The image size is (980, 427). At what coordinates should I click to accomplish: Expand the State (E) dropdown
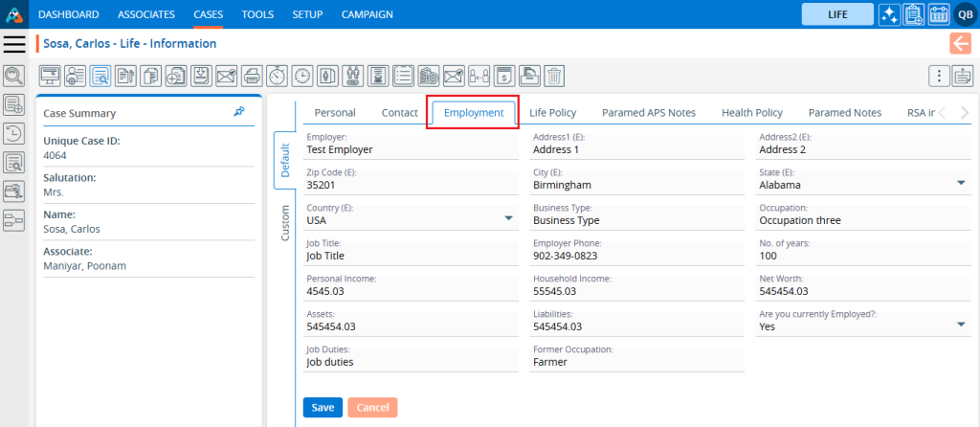pos(960,184)
